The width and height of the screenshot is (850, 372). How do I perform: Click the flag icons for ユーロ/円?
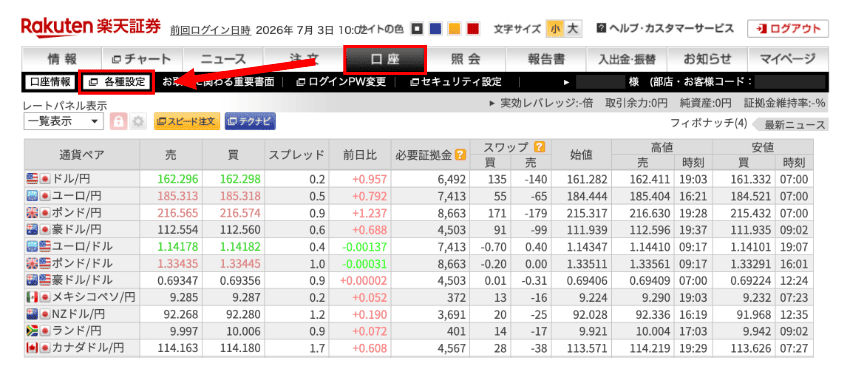click(37, 196)
